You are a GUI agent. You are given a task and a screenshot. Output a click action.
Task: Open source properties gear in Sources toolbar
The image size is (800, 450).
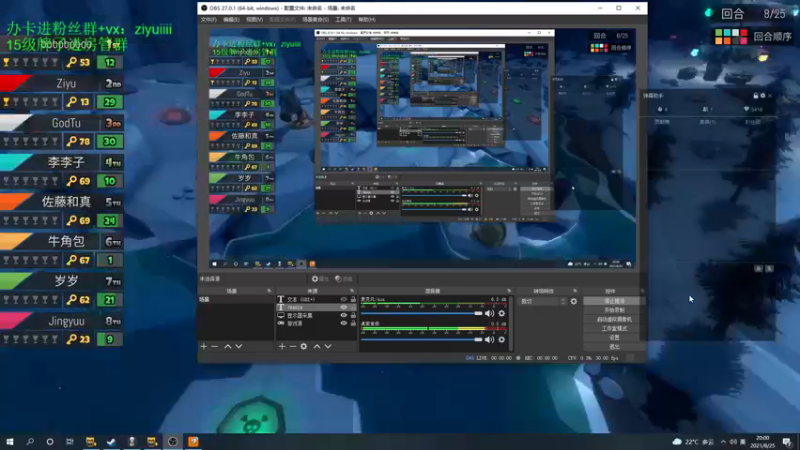pyautogui.click(x=304, y=346)
